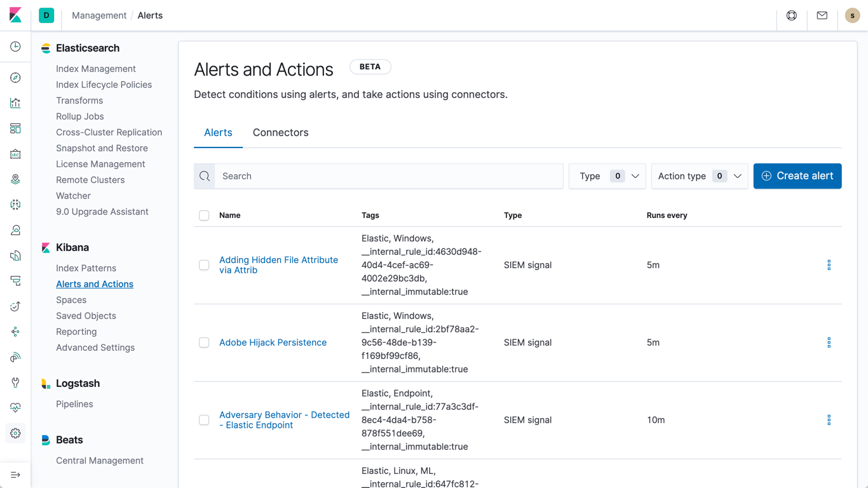Open Adversary Behavior - Detected alert
Viewport: 868px width, 488px height.
(x=284, y=420)
